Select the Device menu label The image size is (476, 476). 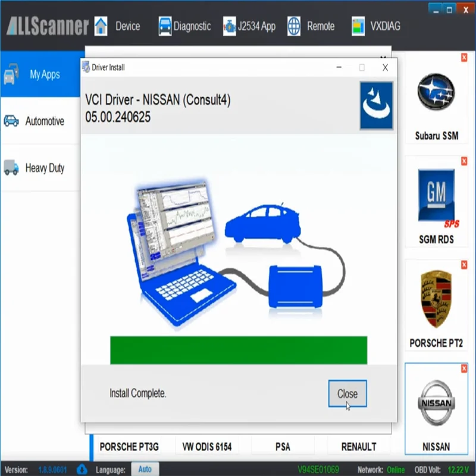128,26
